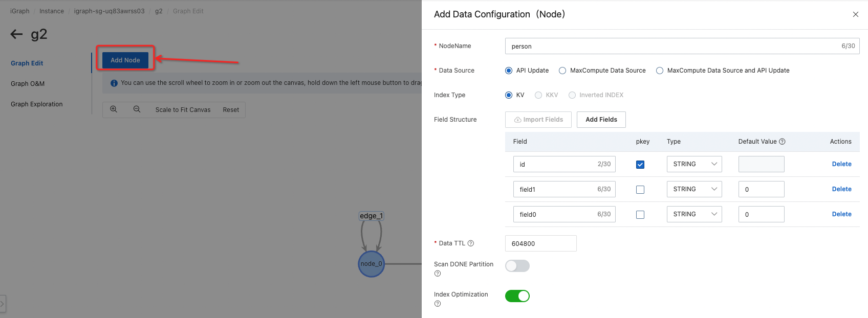
Task: Expand the left sidebar collapse arrow
Action: [3, 303]
